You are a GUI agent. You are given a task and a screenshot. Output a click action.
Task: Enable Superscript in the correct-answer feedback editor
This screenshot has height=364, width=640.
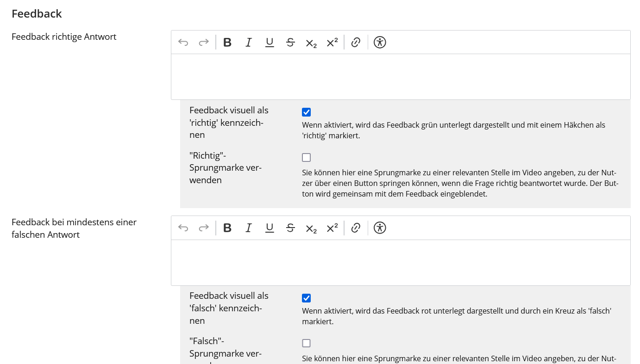[332, 43]
